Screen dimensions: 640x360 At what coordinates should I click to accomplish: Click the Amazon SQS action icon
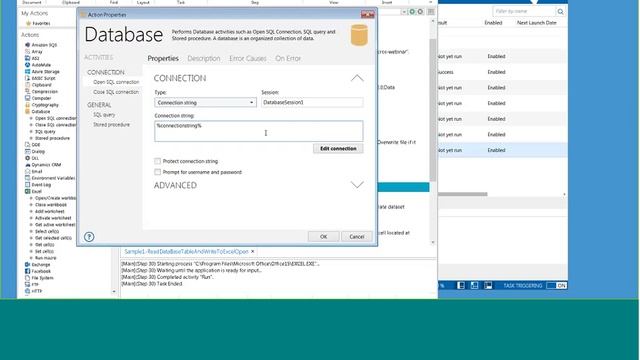(x=27, y=45)
